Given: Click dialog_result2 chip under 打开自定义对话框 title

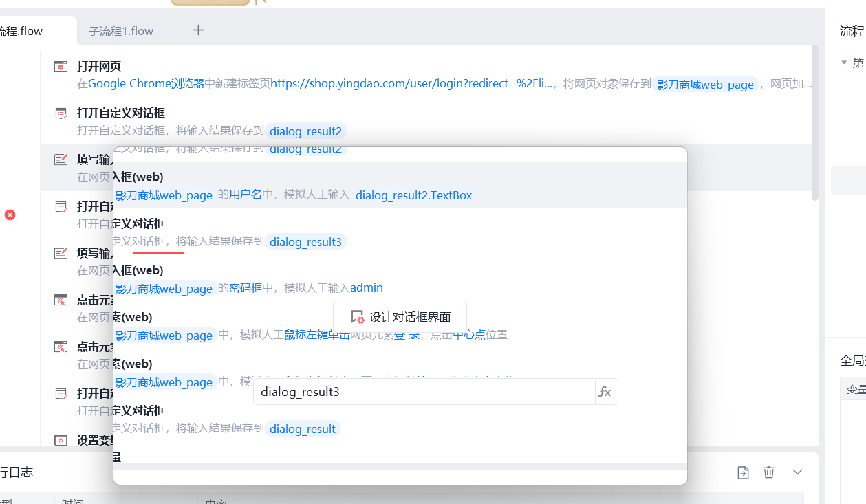Looking at the screenshot, I should click(305, 131).
